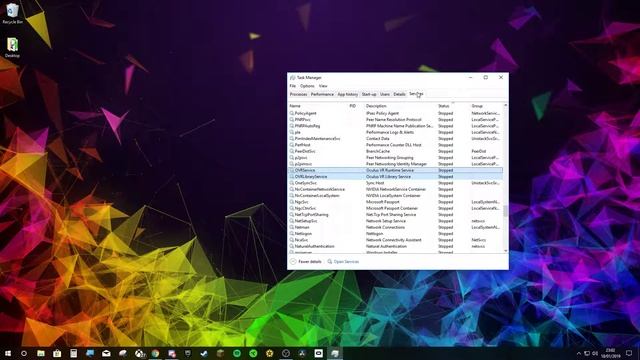The image size is (640, 360).
Task: Select the PNRPAutoReg service row
Action: [396, 126]
